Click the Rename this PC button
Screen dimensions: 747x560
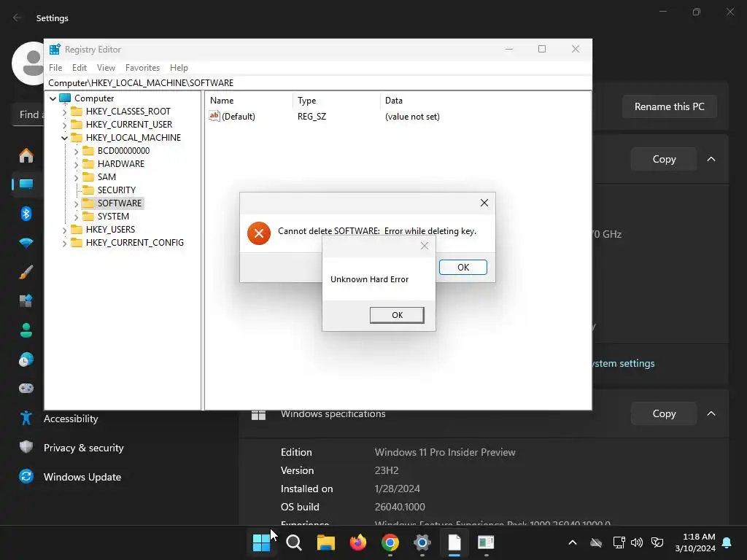pos(670,106)
